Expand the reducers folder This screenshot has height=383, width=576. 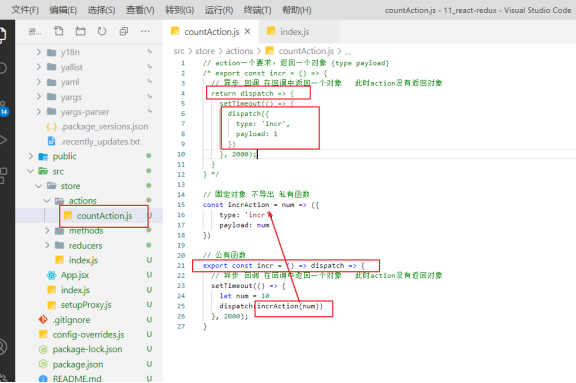pos(89,245)
